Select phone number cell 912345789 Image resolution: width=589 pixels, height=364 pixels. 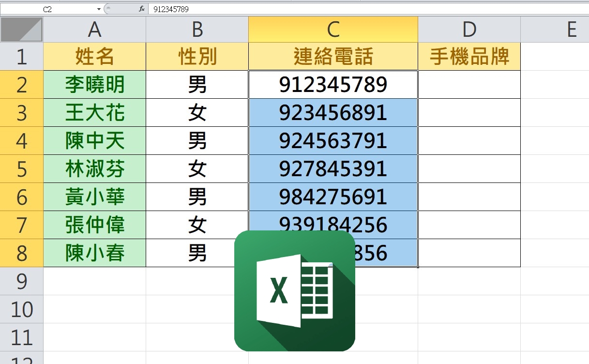(x=333, y=85)
